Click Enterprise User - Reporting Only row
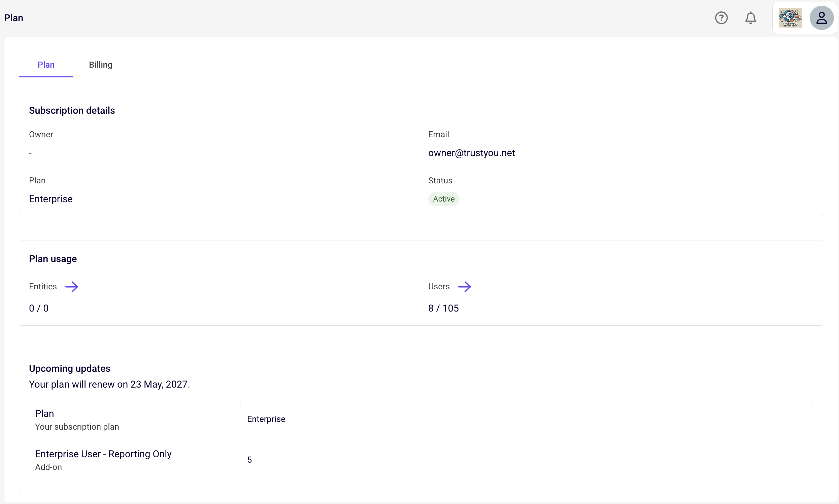The height and width of the screenshot is (504, 839). coord(421,460)
